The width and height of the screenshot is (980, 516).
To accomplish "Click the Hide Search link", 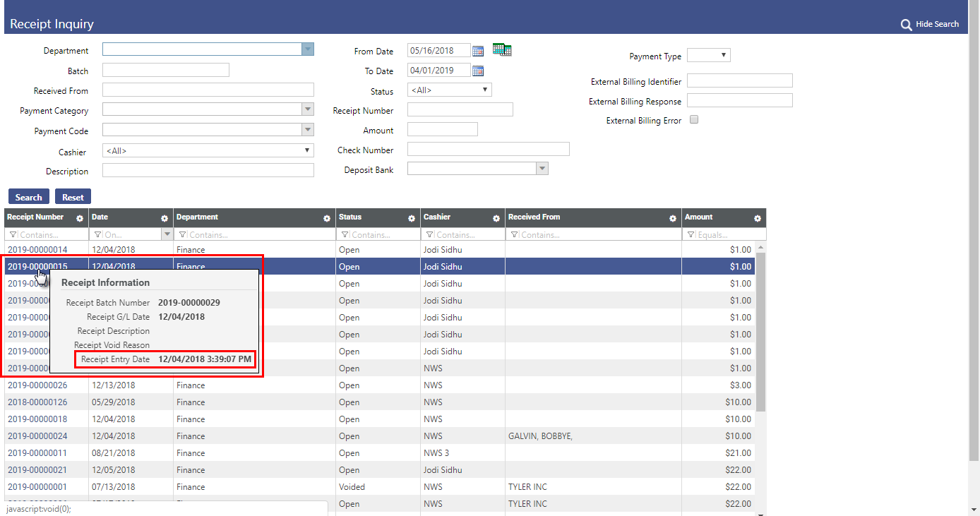I will 937,25.
